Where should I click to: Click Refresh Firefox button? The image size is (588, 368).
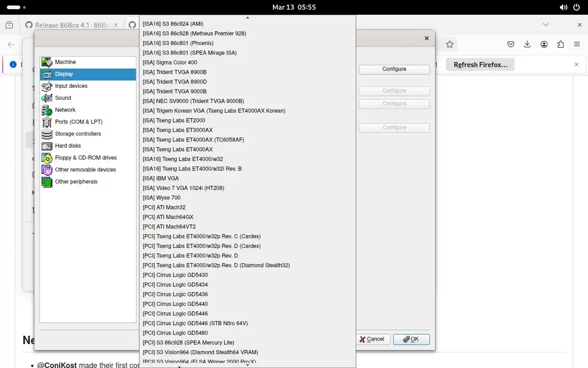click(481, 65)
